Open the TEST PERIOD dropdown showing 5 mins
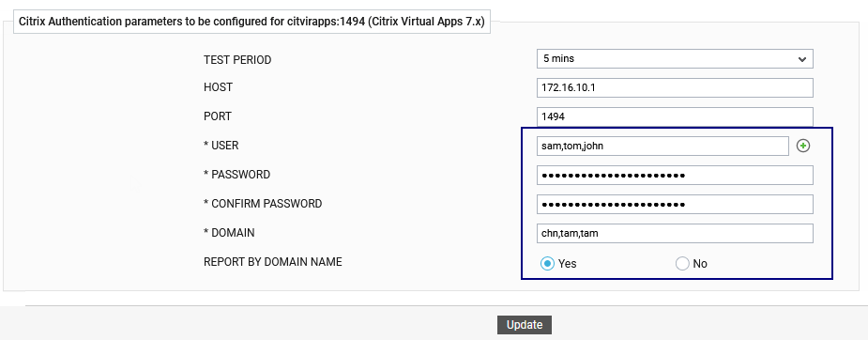 click(675, 58)
